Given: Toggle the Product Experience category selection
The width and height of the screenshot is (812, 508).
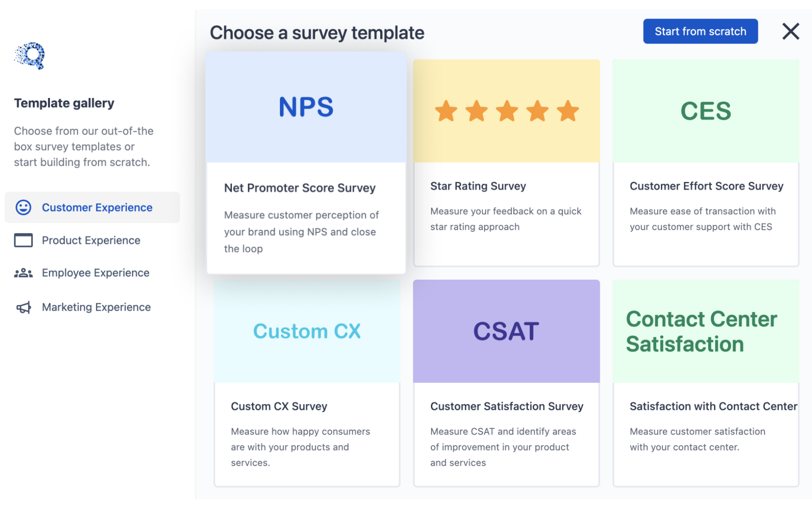Looking at the screenshot, I should coord(91,239).
